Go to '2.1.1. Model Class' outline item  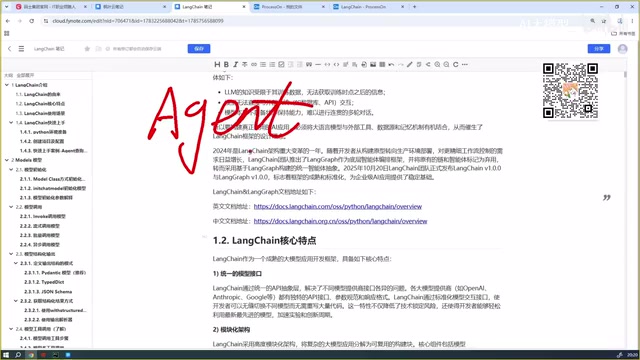point(52,179)
